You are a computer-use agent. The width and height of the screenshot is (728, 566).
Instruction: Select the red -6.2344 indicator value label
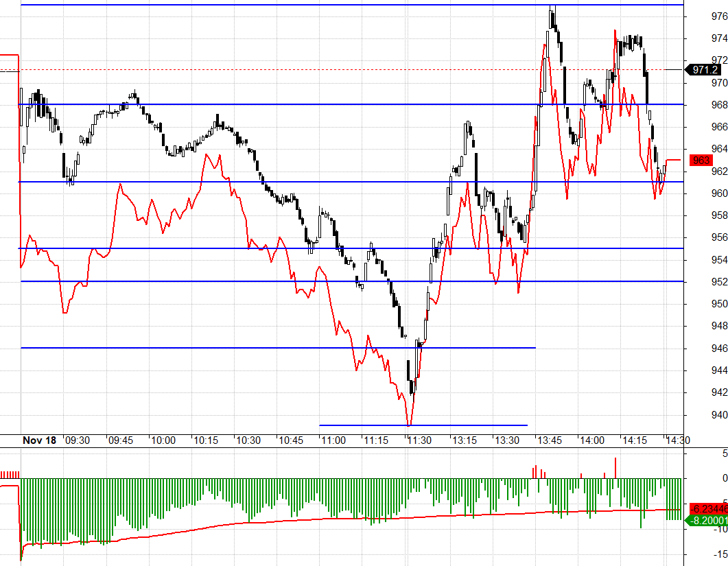[x=705, y=509]
